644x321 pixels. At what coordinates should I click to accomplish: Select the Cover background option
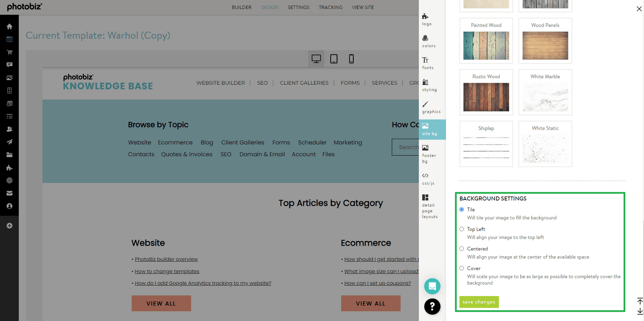(x=462, y=268)
